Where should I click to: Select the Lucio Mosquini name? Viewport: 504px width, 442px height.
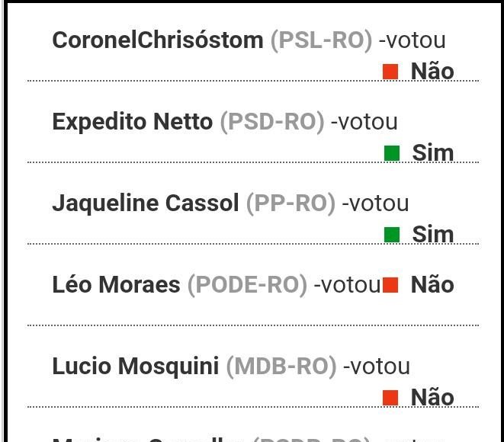coord(135,366)
